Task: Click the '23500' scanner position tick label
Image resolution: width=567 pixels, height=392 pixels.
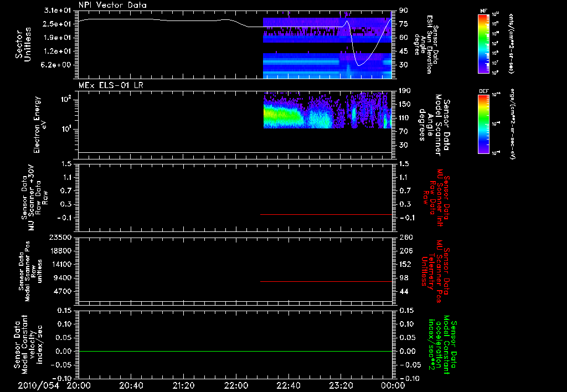Action: [x=60, y=238]
